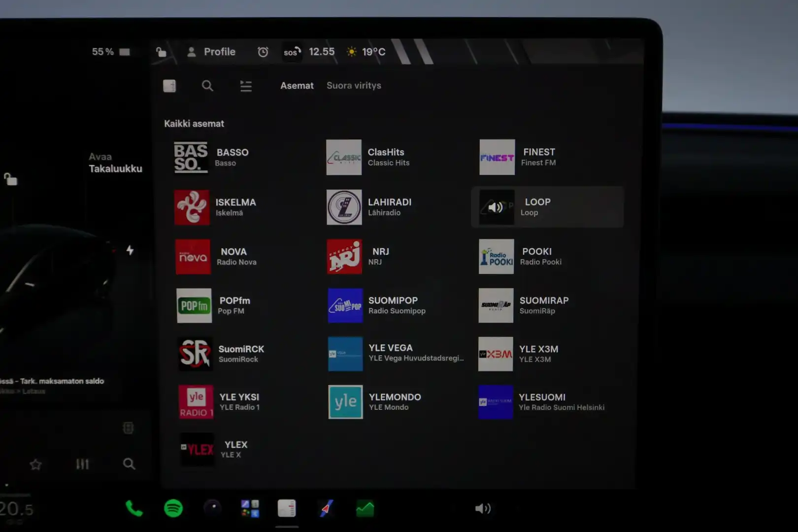Open the Phone app in the dock
Viewport: 798px width, 532px height.
point(134,508)
